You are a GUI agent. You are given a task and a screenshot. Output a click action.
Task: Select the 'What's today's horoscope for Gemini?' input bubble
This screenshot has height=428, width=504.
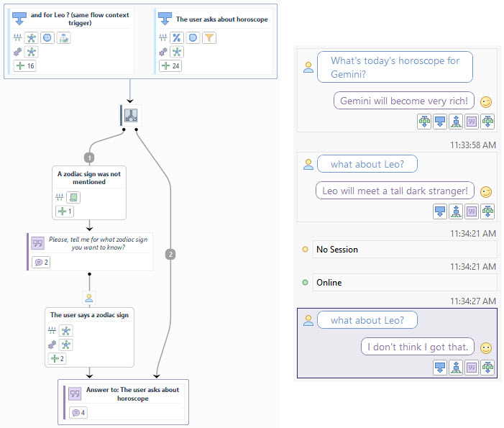click(395, 68)
